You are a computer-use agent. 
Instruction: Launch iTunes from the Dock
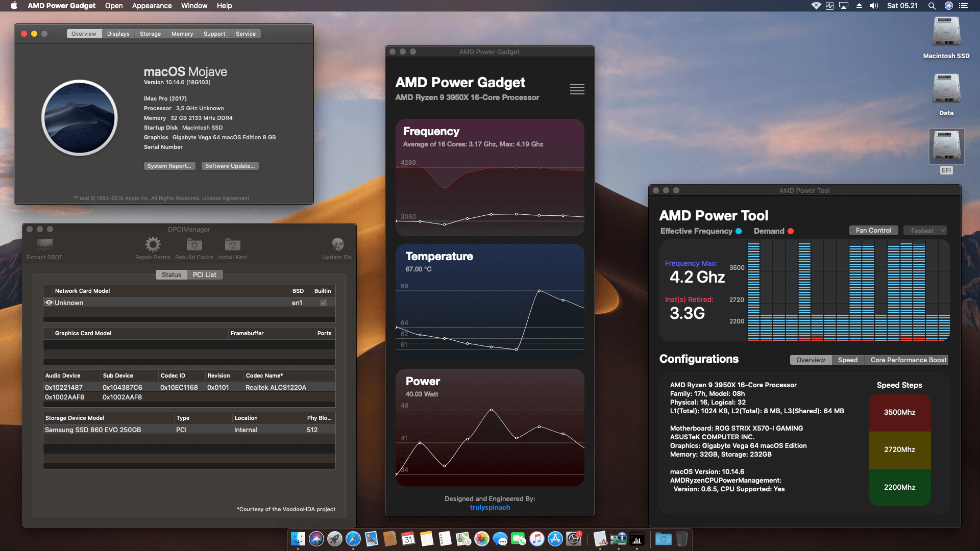click(536, 539)
